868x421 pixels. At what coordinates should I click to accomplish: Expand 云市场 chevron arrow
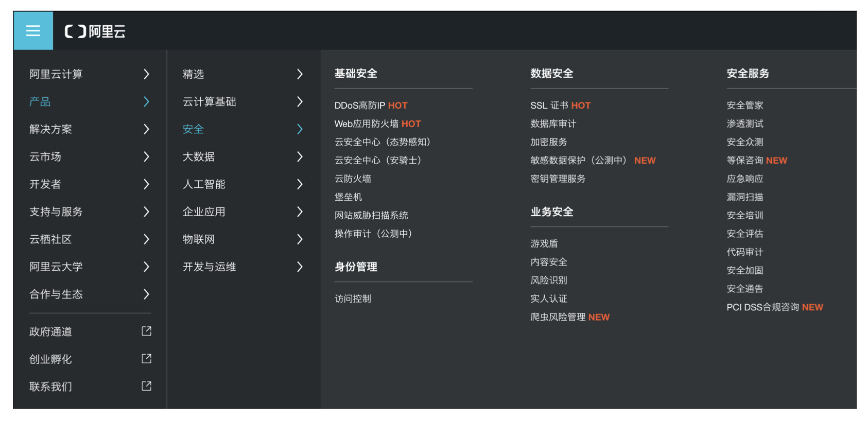[146, 156]
